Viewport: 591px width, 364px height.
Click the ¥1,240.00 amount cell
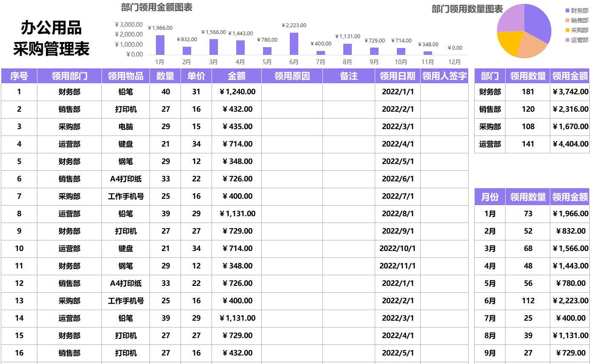coord(237,92)
